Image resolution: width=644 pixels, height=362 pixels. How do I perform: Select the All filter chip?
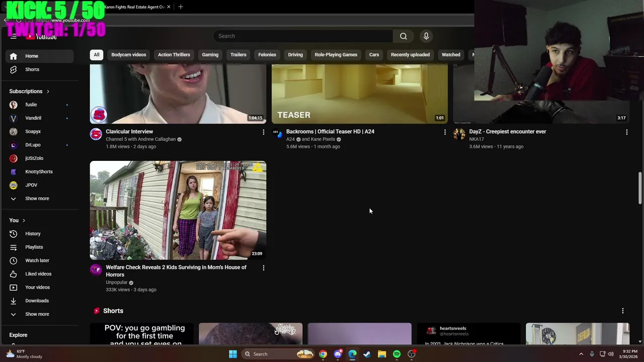tap(97, 55)
